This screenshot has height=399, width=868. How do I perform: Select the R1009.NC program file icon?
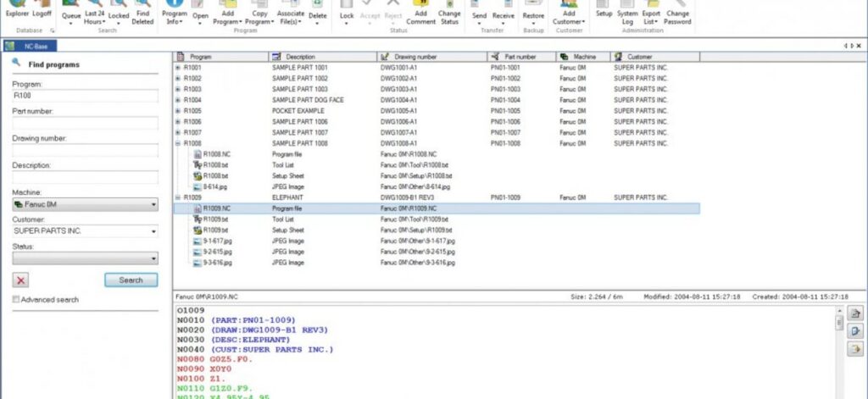[198, 208]
